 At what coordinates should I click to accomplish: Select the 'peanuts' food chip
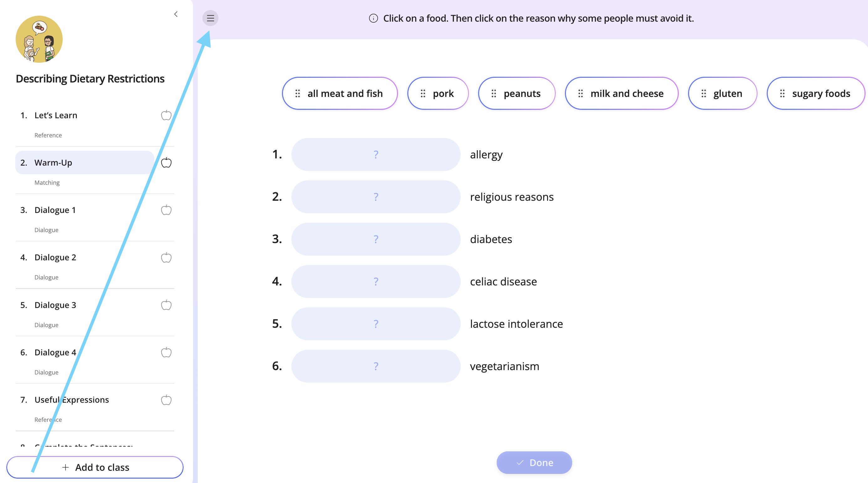click(516, 93)
